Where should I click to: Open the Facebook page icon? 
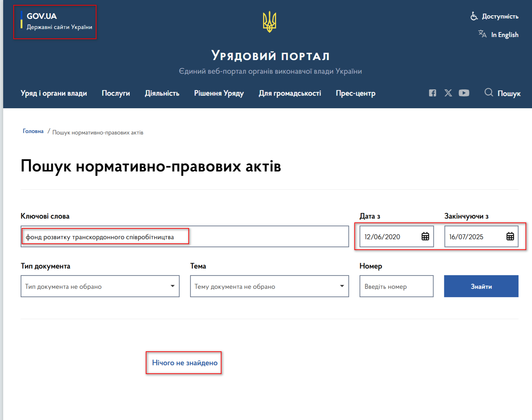[x=432, y=93]
